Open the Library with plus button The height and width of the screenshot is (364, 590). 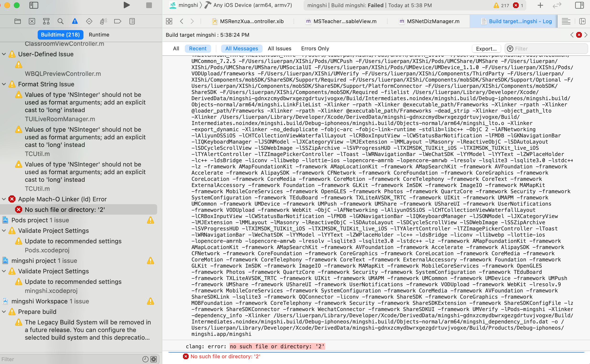click(540, 5)
